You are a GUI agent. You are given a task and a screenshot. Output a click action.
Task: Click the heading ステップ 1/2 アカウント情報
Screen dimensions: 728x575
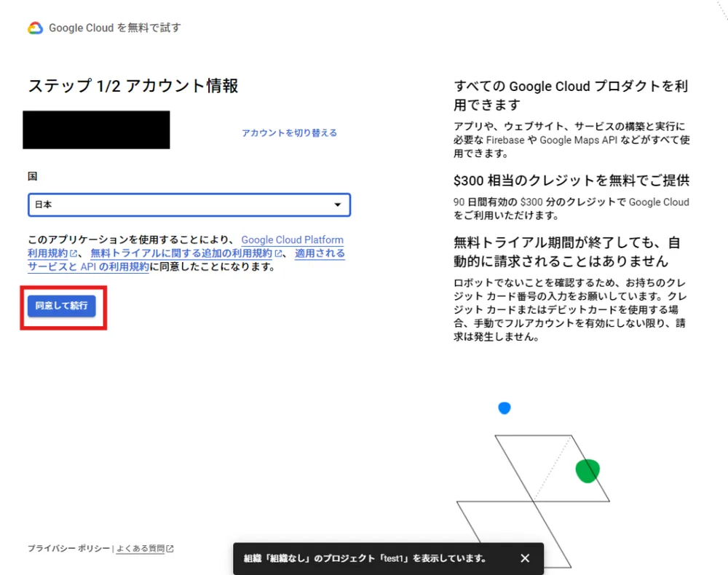tap(133, 86)
